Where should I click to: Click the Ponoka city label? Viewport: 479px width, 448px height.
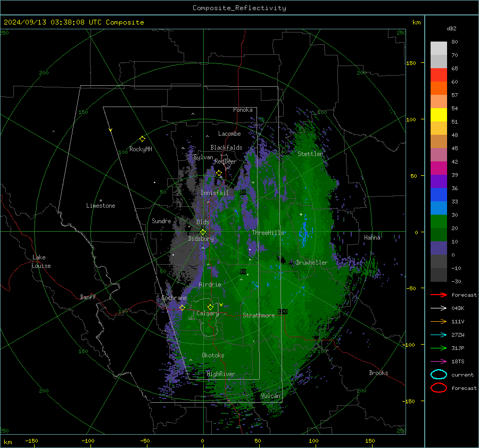point(243,110)
